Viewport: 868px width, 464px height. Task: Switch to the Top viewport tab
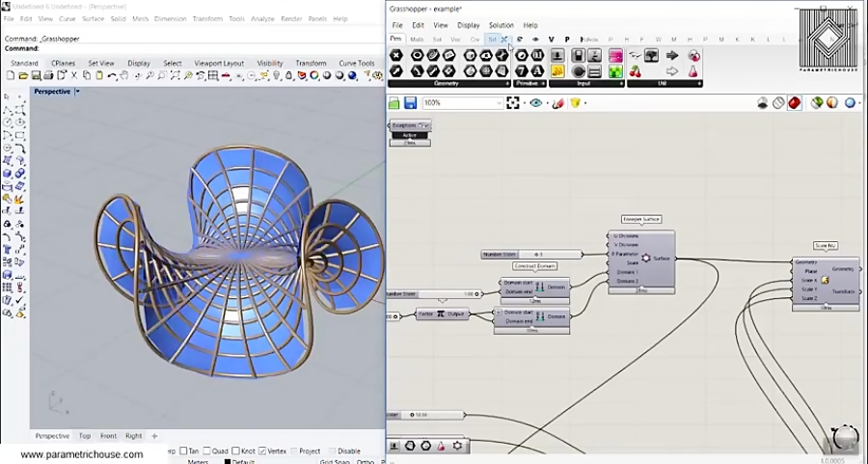click(84, 436)
